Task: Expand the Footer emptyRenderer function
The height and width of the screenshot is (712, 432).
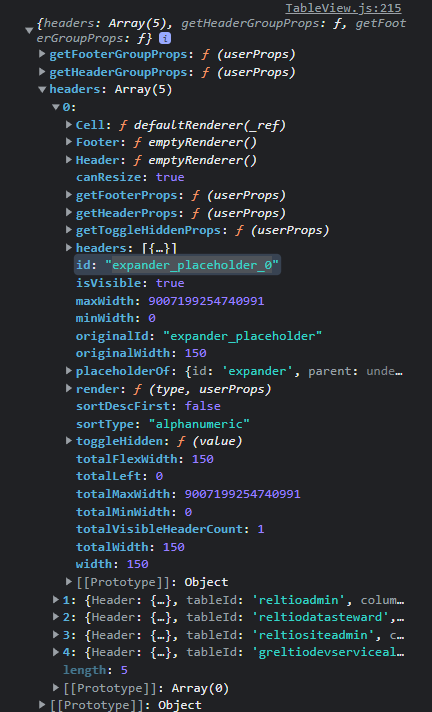Action: pos(69,142)
